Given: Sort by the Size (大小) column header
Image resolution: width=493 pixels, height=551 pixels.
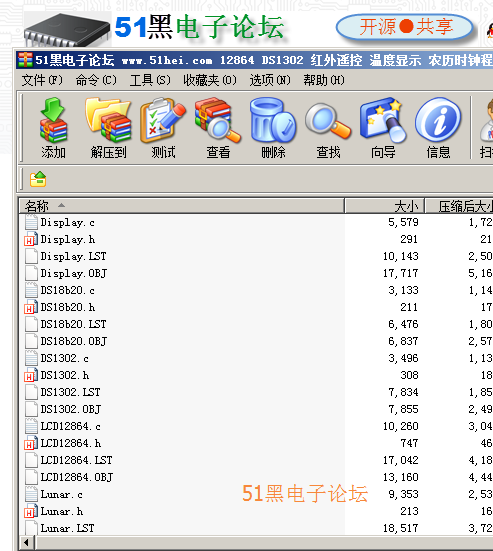Looking at the screenshot, I should tap(385, 206).
